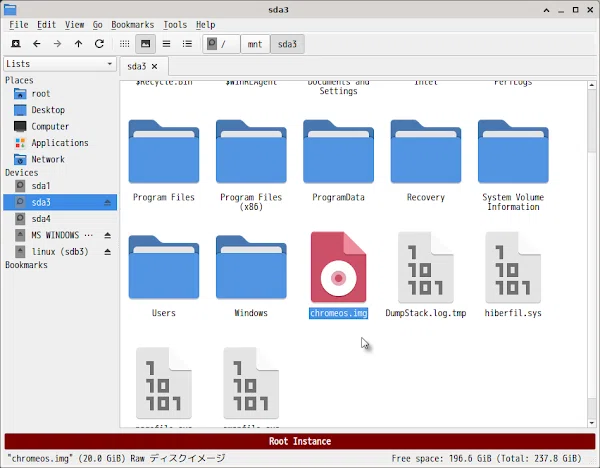The width and height of the screenshot is (600, 468).
Task: Switch to detailed list view
Action: click(x=187, y=44)
